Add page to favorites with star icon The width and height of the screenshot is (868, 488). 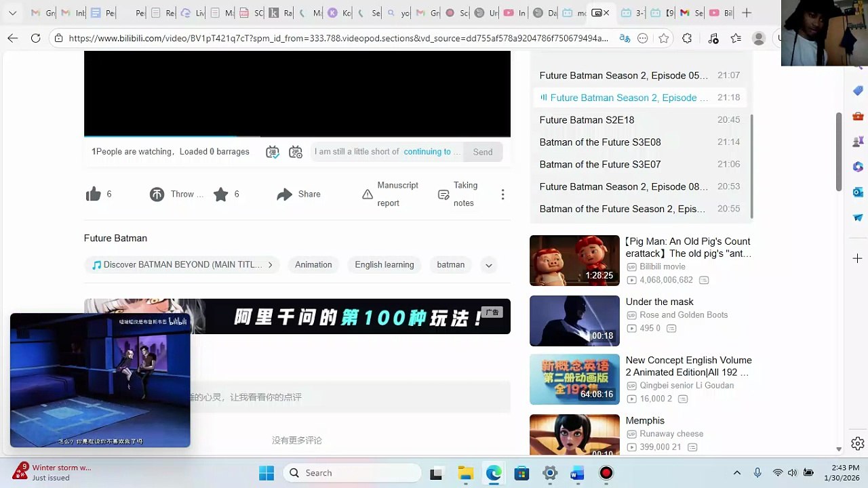(x=664, y=39)
